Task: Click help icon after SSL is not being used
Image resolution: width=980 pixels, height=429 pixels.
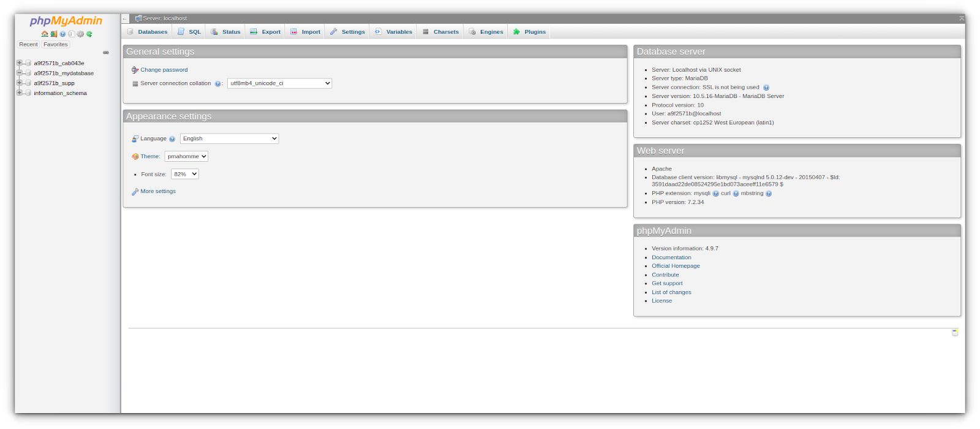Action: tap(766, 88)
